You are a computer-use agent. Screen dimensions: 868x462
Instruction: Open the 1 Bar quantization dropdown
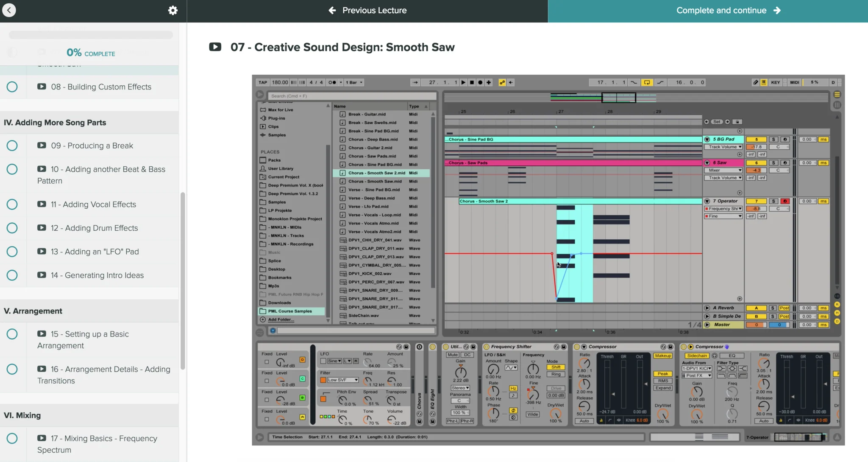coord(354,82)
